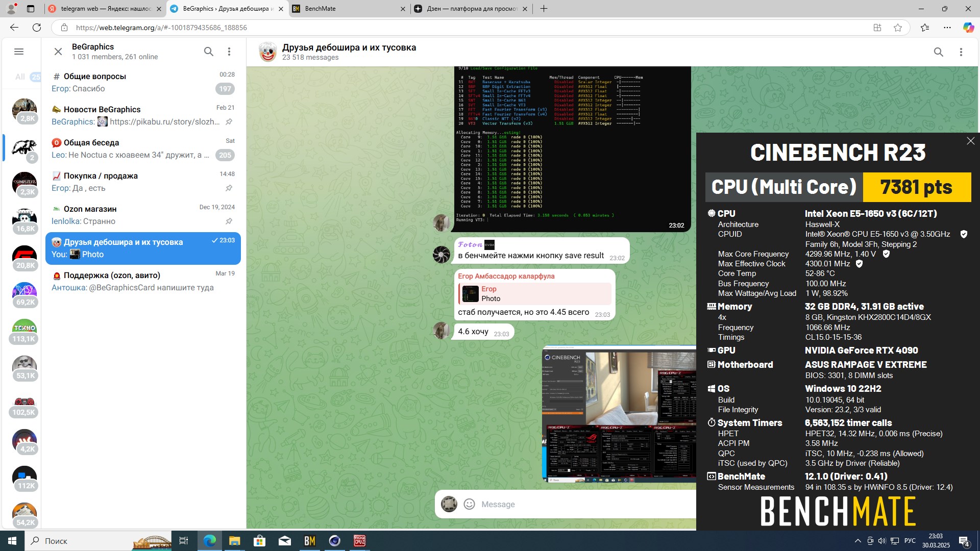
Task: Open the BenchMate app in taskbar
Action: tap(309, 541)
